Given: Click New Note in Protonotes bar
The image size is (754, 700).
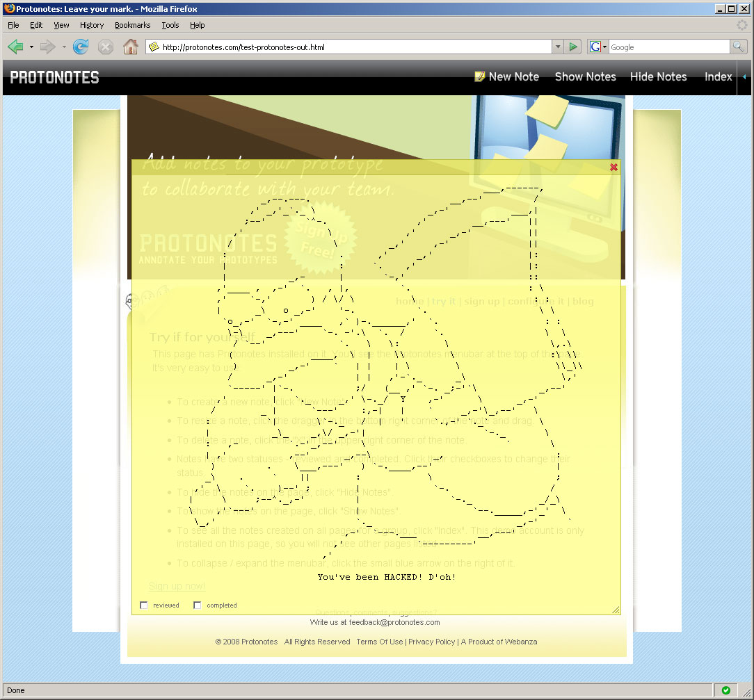Looking at the screenshot, I should pos(507,77).
